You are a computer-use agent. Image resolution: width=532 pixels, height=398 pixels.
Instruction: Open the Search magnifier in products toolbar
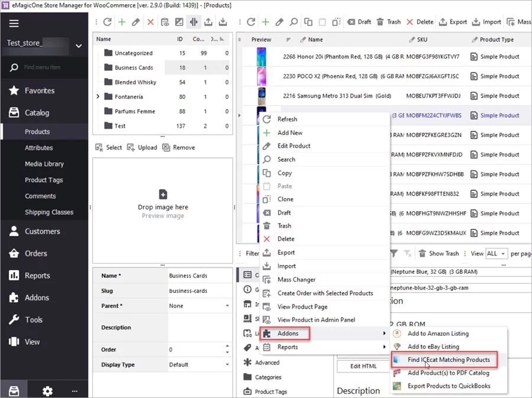click(294, 22)
